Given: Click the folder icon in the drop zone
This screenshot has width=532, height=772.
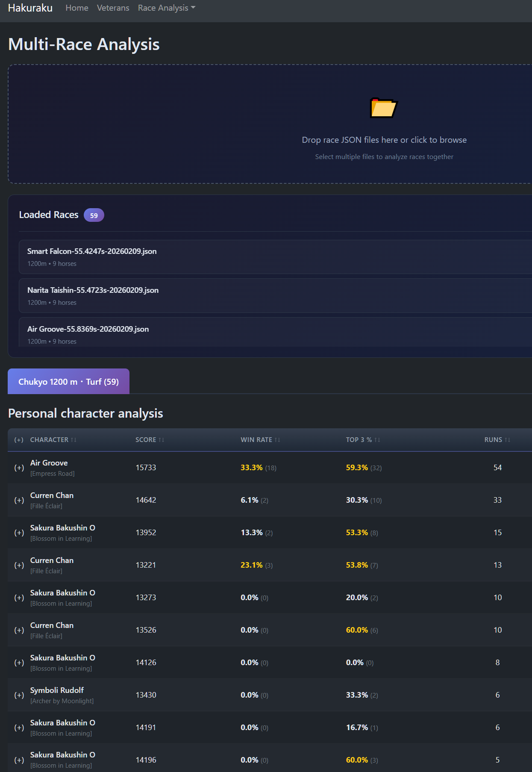Looking at the screenshot, I should coord(384,108).
